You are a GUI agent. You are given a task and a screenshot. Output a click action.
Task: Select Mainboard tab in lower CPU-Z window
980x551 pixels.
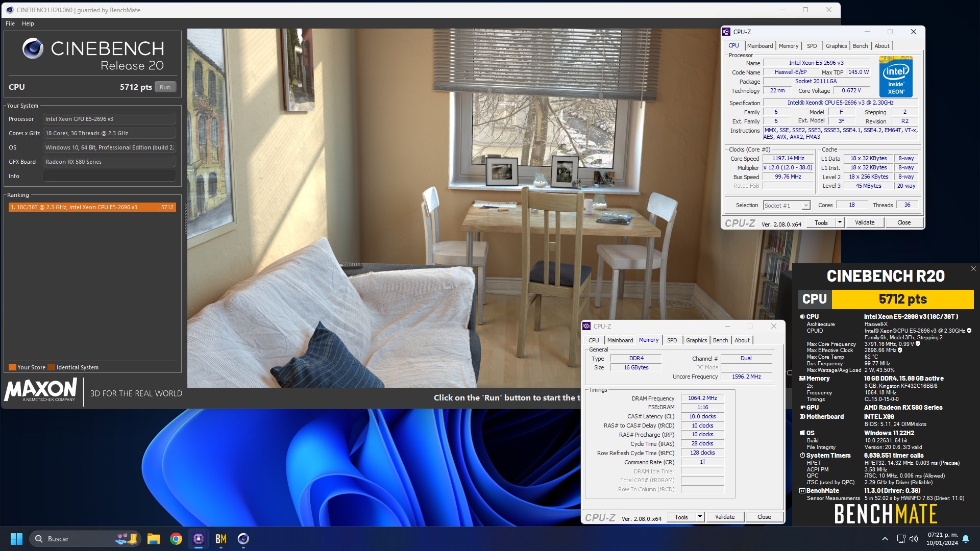coord(620,340)
